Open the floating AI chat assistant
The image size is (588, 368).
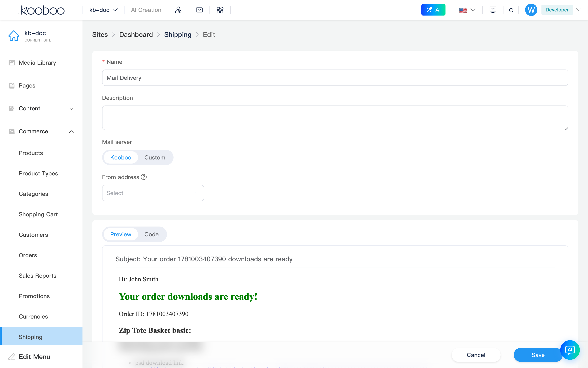point(570,350)
